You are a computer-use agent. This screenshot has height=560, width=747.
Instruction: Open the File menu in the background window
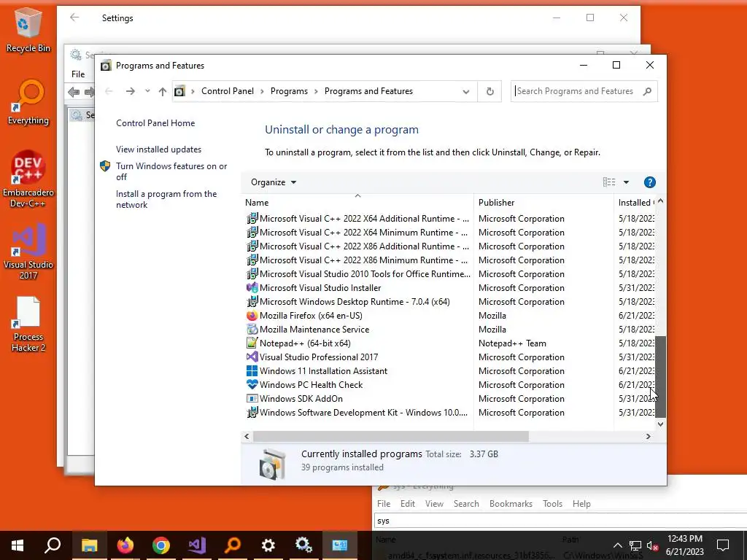[78, 74]
